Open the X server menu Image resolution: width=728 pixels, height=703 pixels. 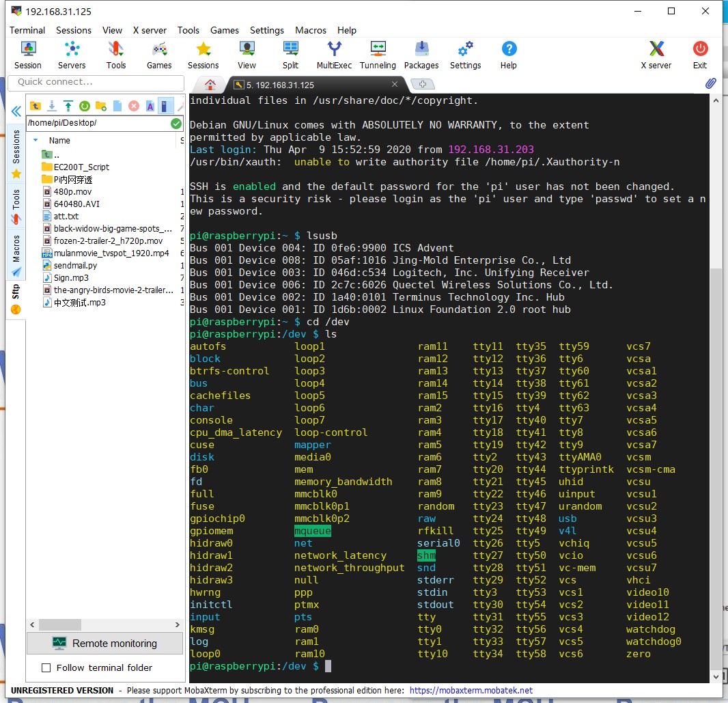[x=150, y=30]
